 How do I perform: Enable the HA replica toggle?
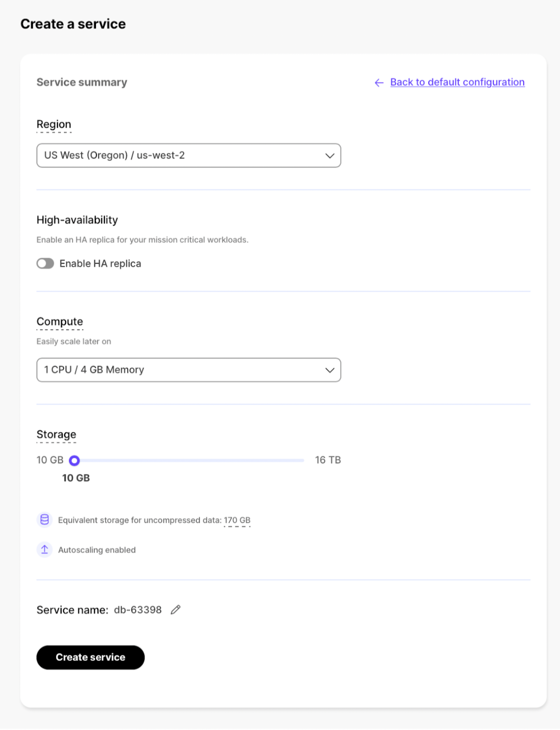[x=45, y=264]
